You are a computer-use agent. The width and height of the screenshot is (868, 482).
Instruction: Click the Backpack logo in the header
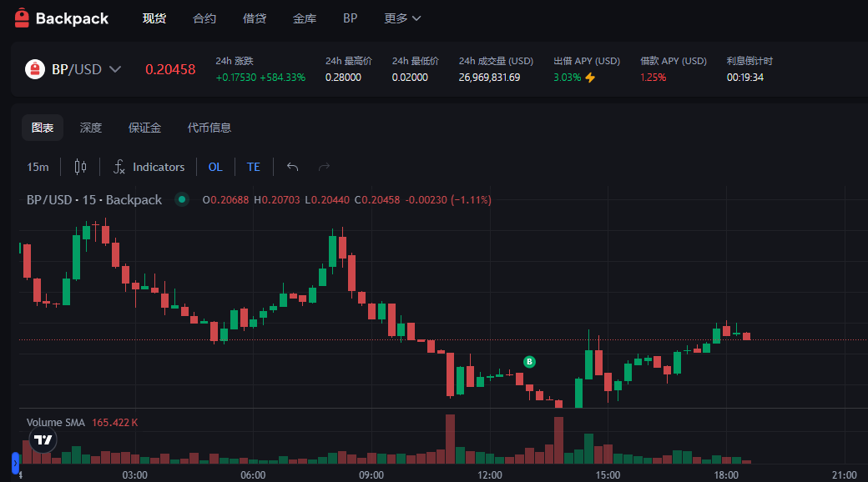tap(61, 18)
